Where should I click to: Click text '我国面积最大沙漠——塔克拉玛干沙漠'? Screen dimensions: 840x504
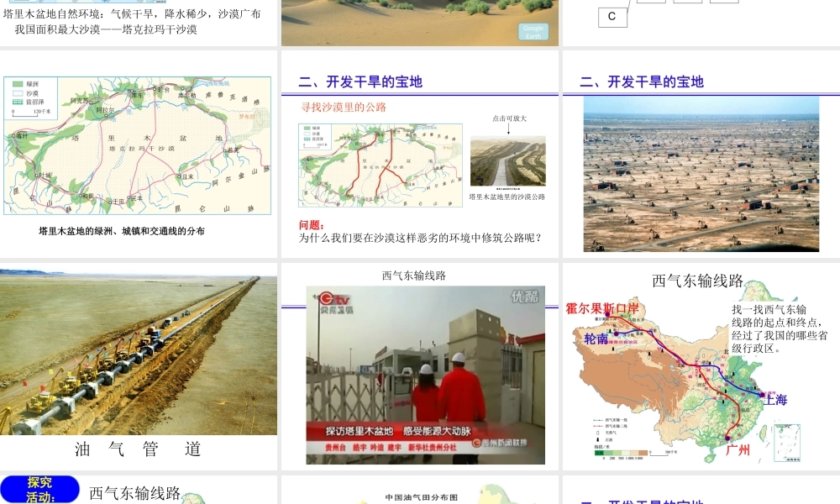point(106,29)
